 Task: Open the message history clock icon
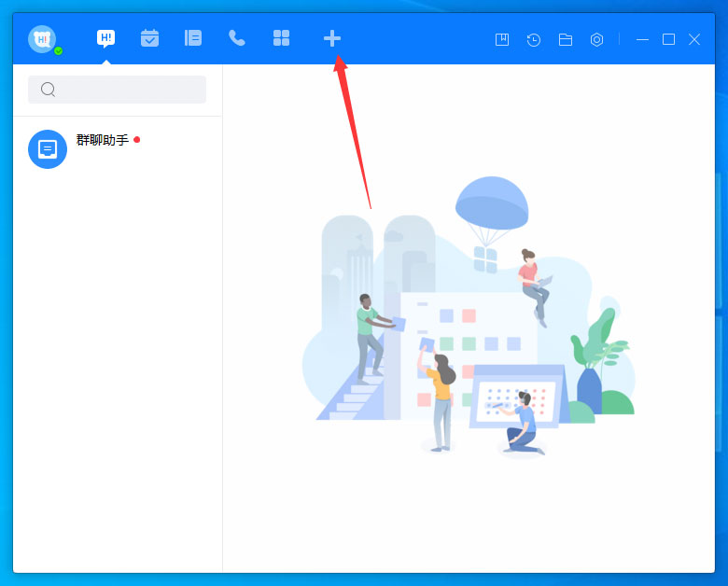[x=534, y=39]
